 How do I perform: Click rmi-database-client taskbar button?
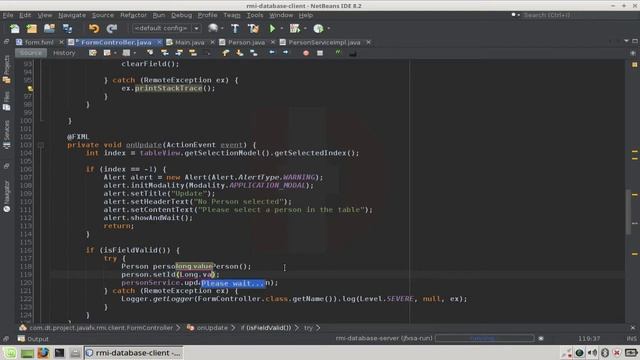point(133,353)
